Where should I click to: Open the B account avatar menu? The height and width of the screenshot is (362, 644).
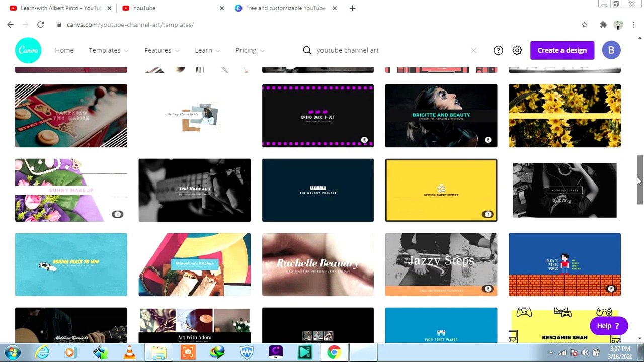coord(611,50)
